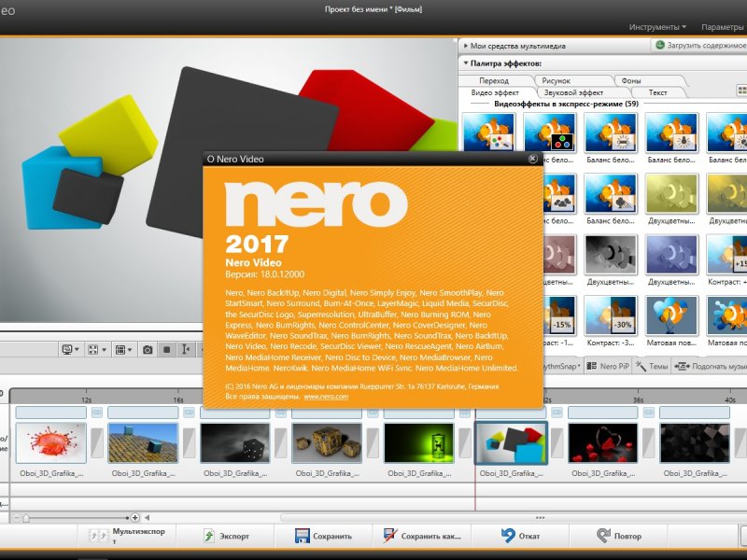Open the Nero PiP tool

[x=608, y=366]
